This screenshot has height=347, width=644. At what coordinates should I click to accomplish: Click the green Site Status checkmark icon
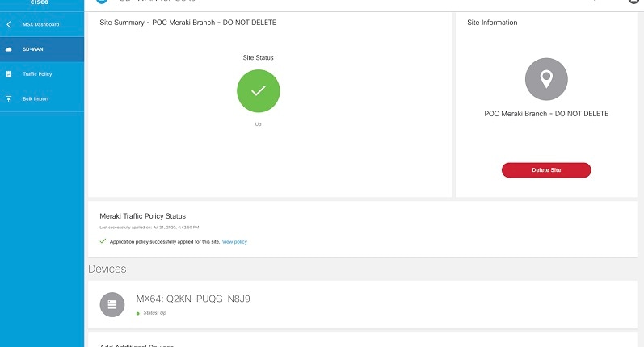point(259,90)
